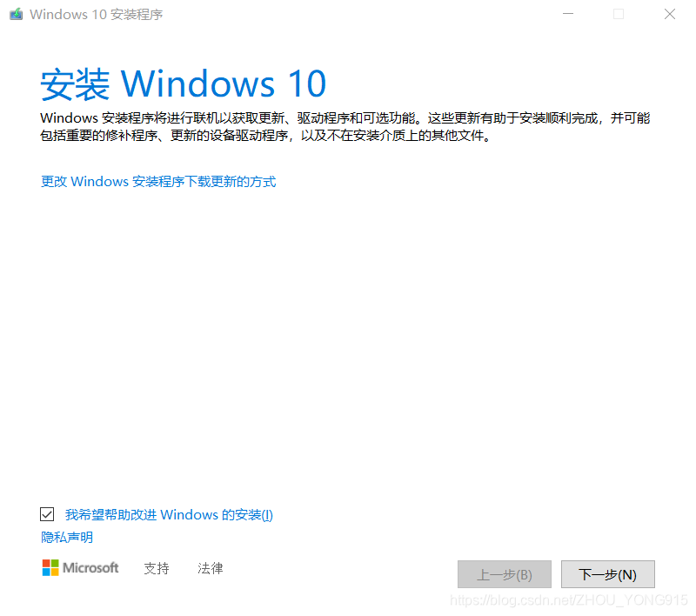
Task: Close the Windows 10 setup window
Action: pyautogui.click(x=670, y=14)
